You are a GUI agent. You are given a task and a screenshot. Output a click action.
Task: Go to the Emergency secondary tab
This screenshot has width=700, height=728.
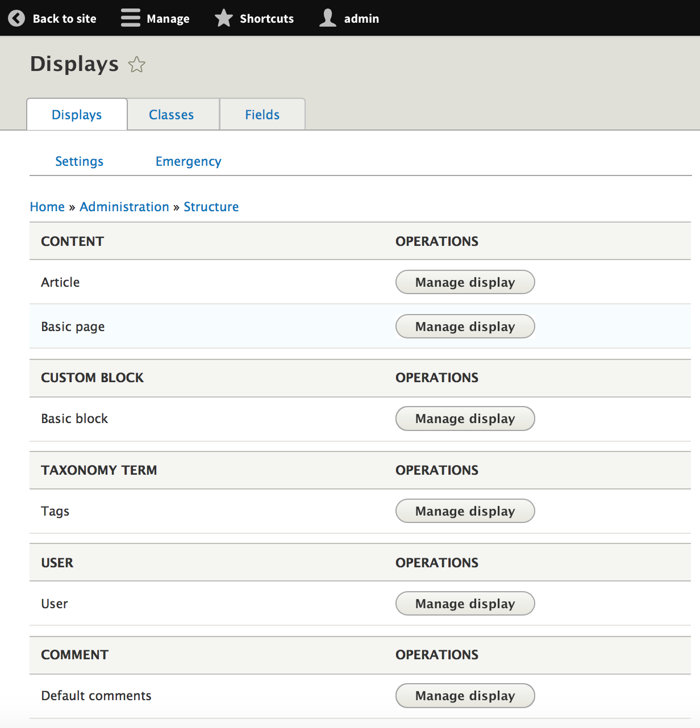pos(189,161)
